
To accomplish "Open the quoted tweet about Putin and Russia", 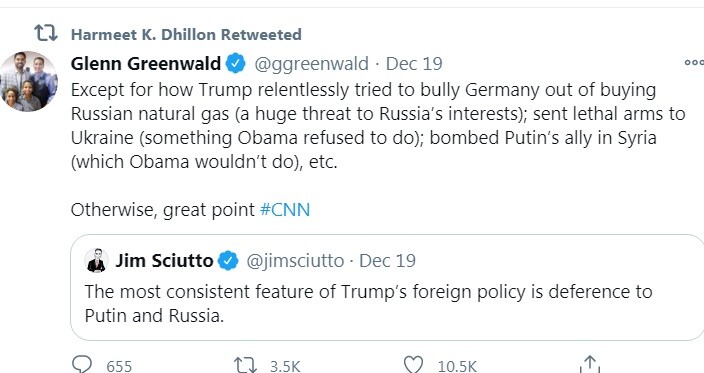I will 387,287.
